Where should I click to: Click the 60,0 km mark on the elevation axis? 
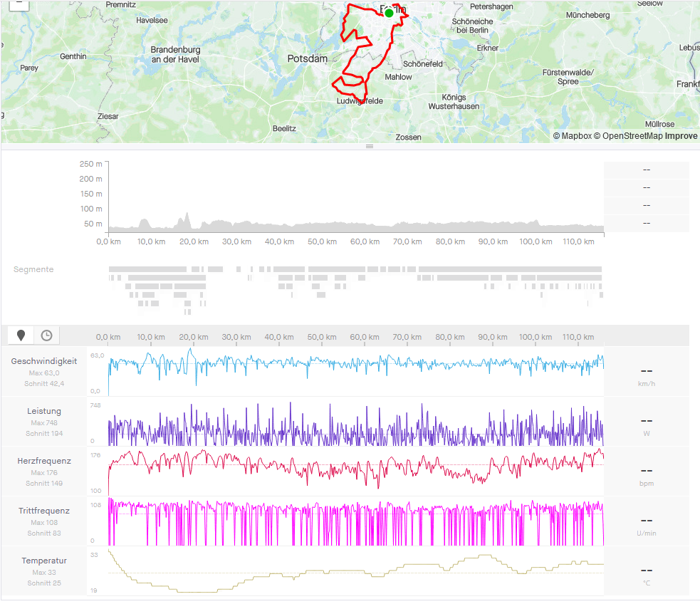click(x=365, y=241)
